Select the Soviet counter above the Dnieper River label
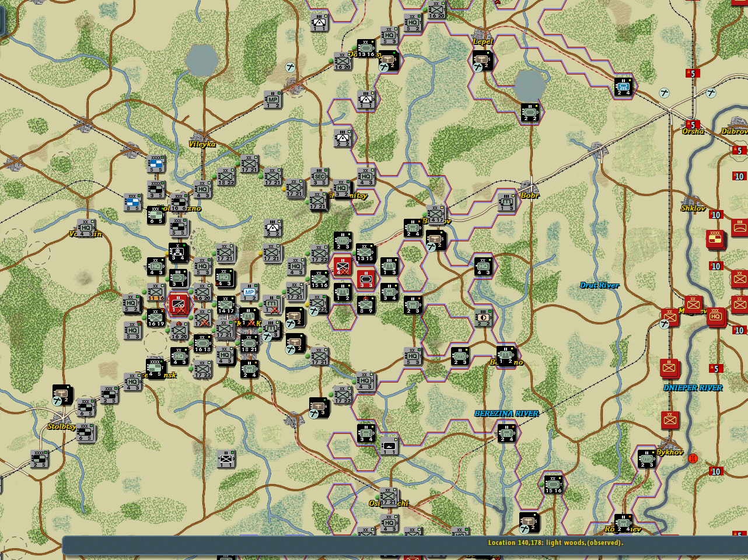The image size is (748, 560). tap(670, 368)
